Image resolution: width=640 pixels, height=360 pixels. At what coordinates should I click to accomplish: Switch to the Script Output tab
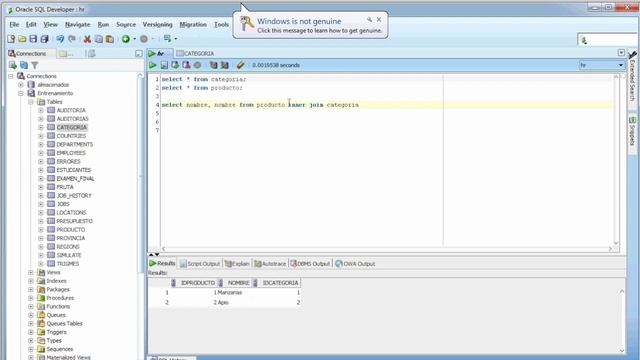pyautogui.click(x=200, y=264)
